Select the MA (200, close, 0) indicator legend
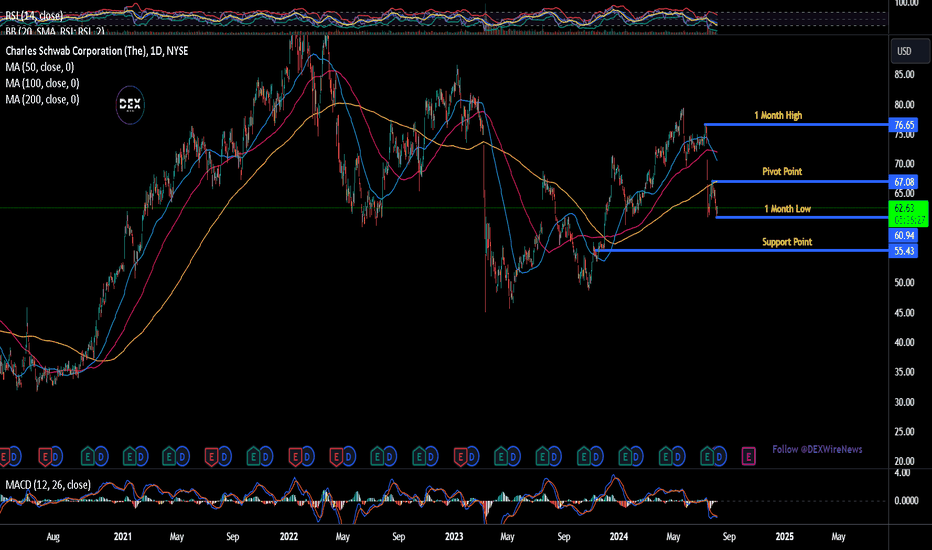 (x=42, y=99)
